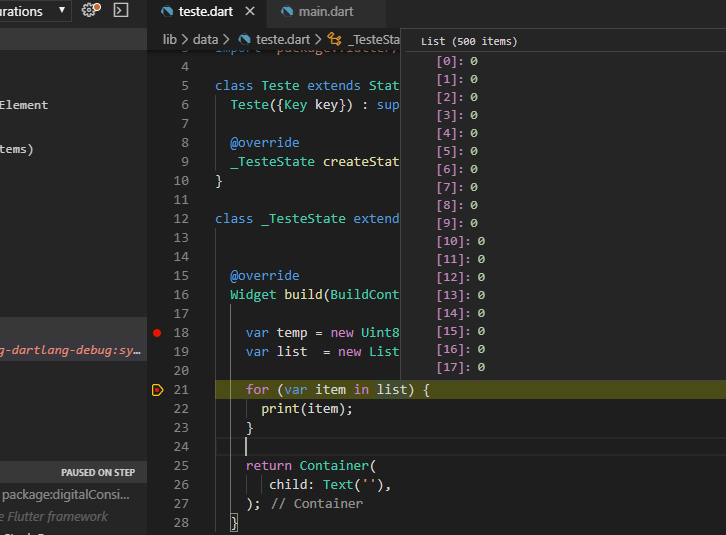Click the Flutter framework call stack label

[x=55, y=516]
